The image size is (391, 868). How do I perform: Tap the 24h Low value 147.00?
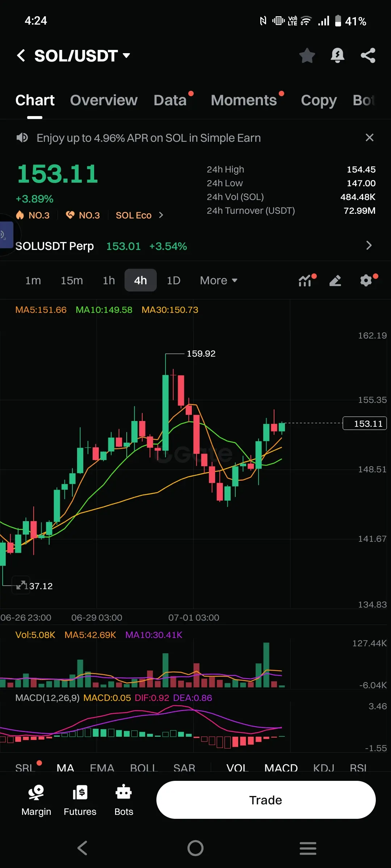pyautogui.click(x=361, y=183)
